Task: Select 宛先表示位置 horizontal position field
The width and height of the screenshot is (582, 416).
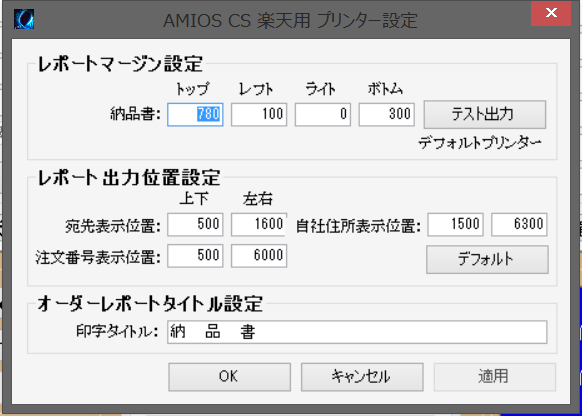Action: pos(259,225)
